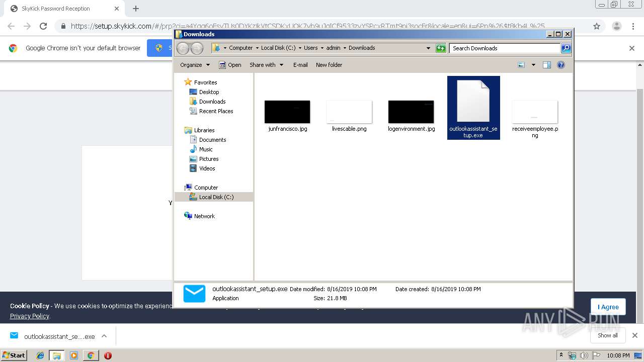
Task: Show hidden system tray icons
Action: click(x=561, y=355)
